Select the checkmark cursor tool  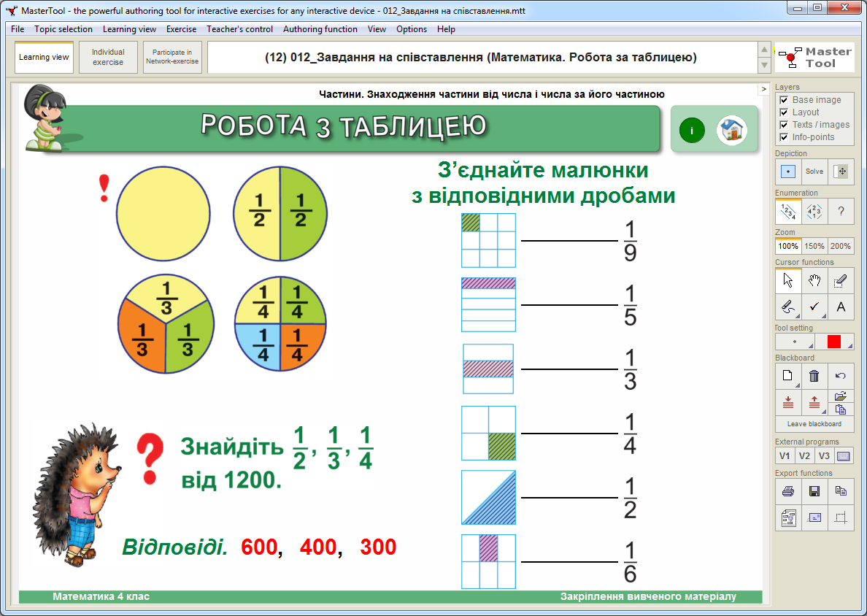click(x=814, y=307)
